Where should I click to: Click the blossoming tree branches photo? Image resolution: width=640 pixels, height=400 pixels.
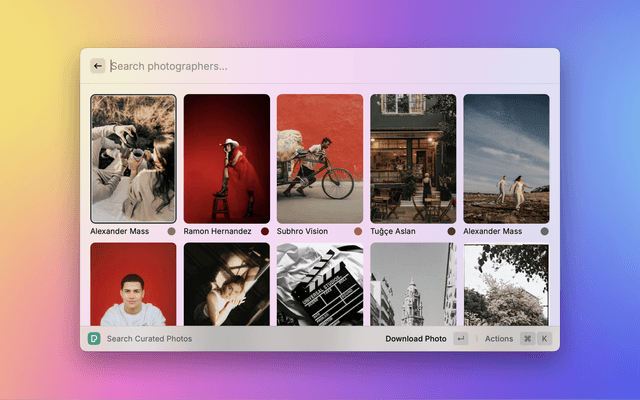click(x=506, y=284)
